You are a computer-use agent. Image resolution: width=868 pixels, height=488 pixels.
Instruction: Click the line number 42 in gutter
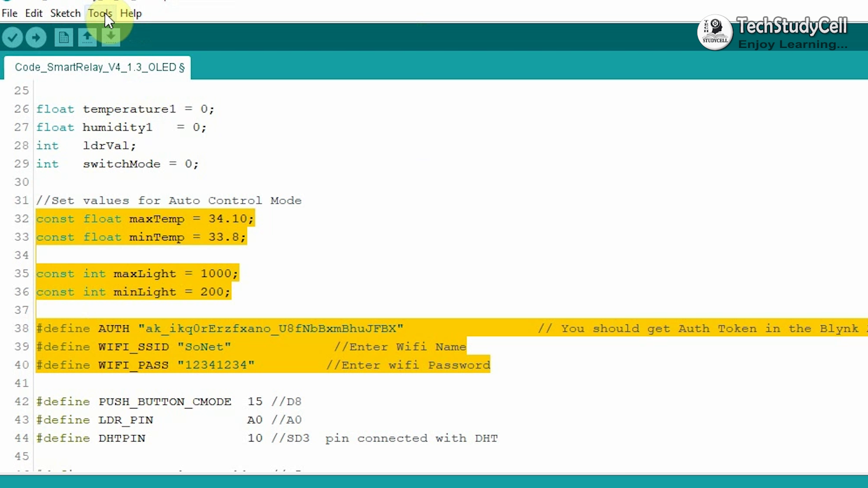[x=21, y=402]
